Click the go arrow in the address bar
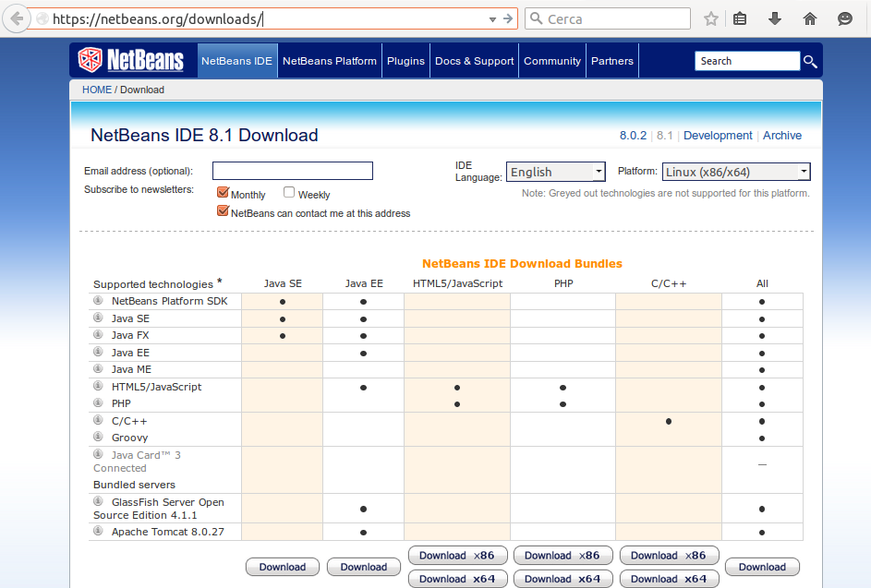The height and width of the screenshot is (588, 871). [508, 18]
